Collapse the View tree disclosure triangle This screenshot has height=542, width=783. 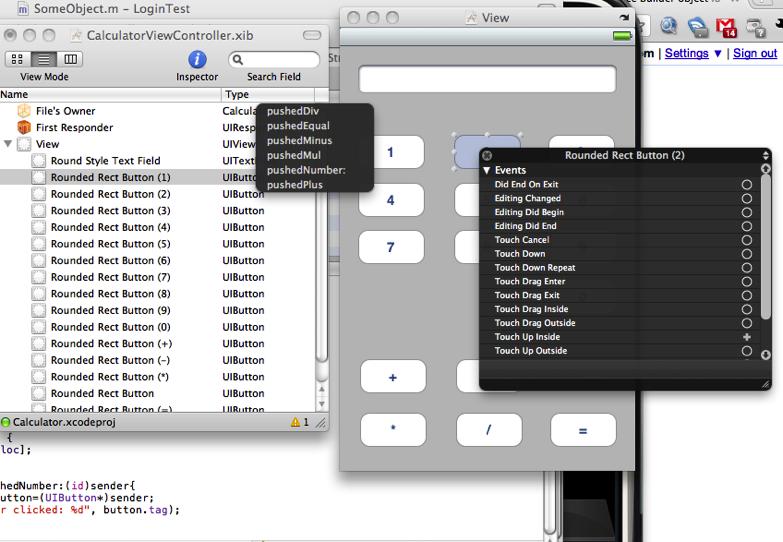(x=7, y=144)
